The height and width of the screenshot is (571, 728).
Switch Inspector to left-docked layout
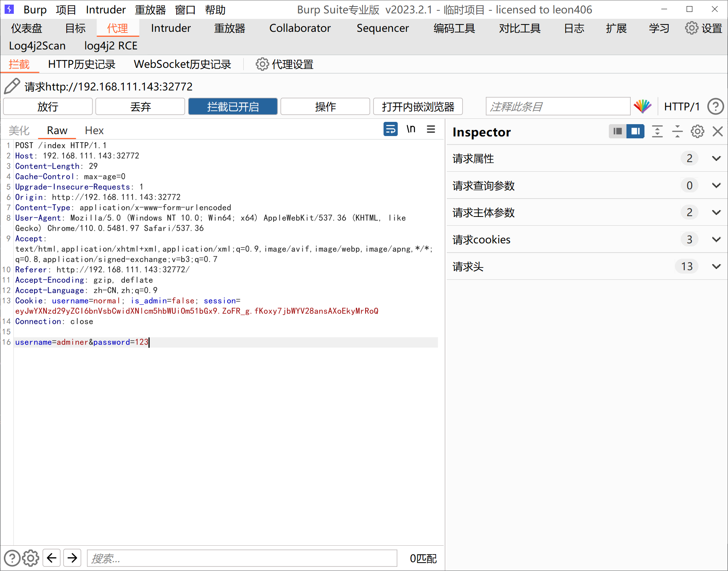click(x=618, y=131)
